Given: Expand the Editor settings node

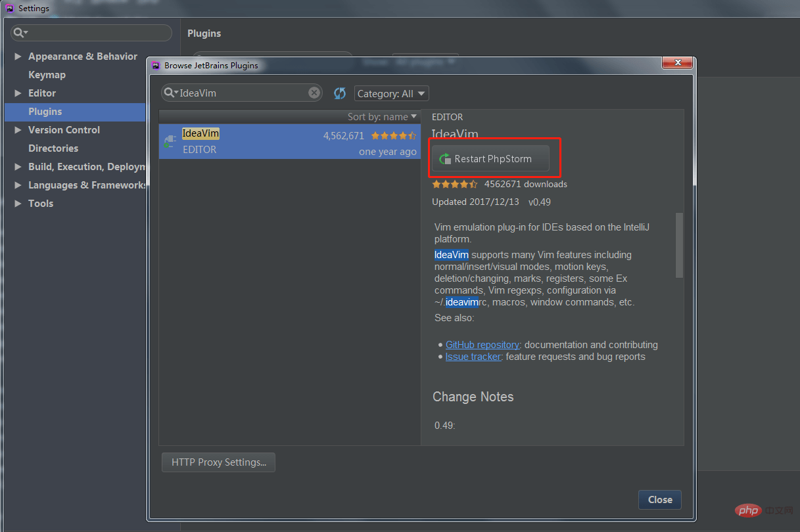Looking at the screenshot, I should point(18,93).
